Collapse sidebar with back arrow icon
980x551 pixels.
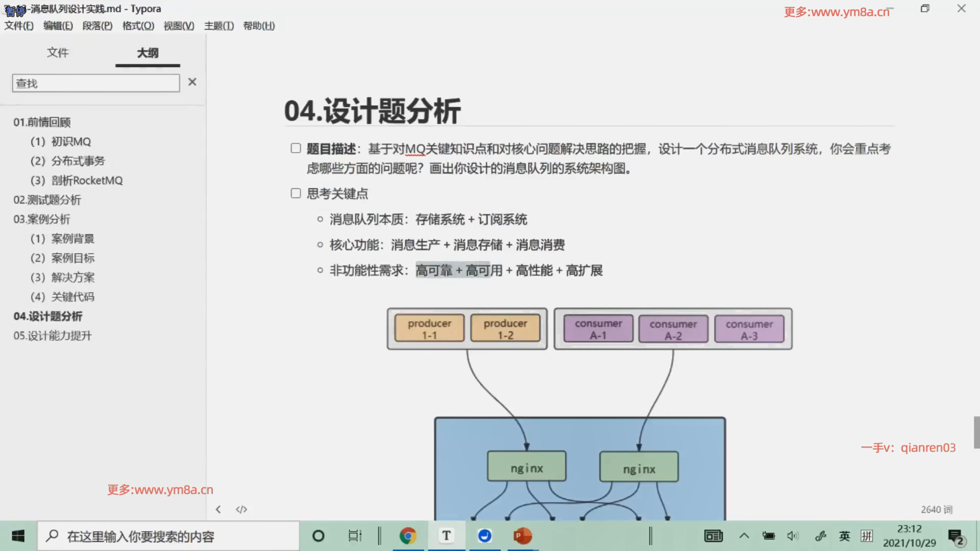click(218, 509)
